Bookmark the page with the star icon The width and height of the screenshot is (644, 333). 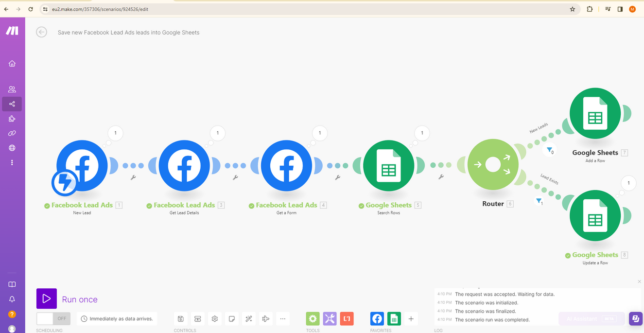(573, 9)
